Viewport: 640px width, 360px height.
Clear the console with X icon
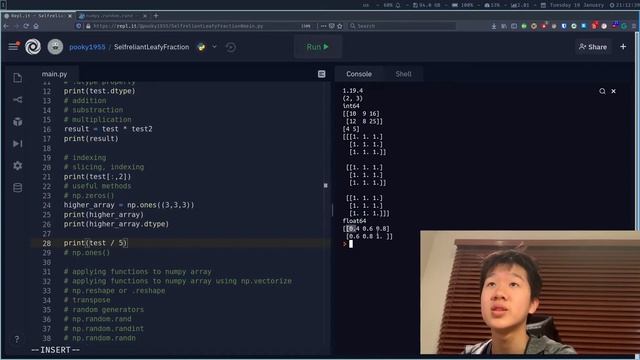[x=613, y=91]
